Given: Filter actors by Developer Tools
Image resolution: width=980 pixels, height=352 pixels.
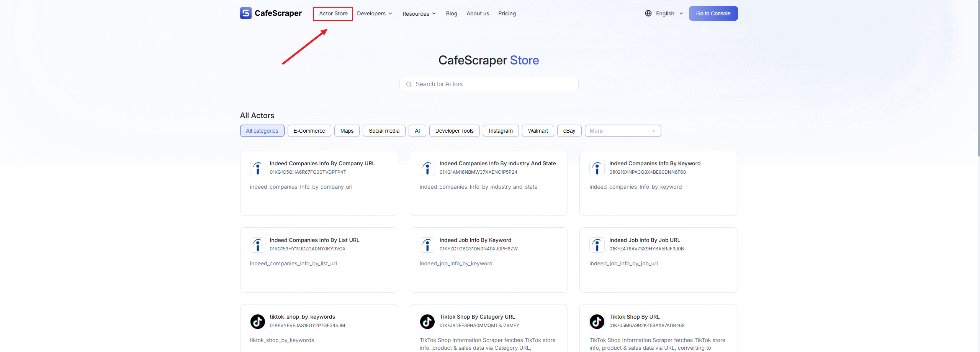Looking at the screenshot, I should [454, 131].
